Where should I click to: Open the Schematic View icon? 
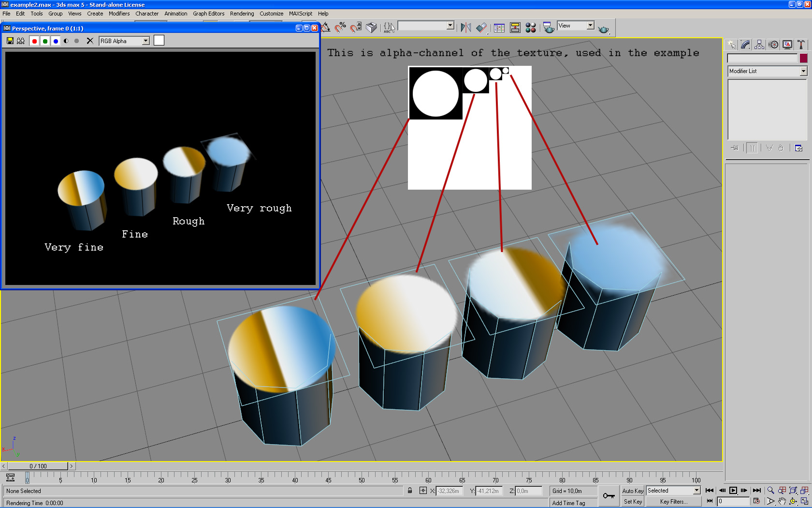[515, 28]
